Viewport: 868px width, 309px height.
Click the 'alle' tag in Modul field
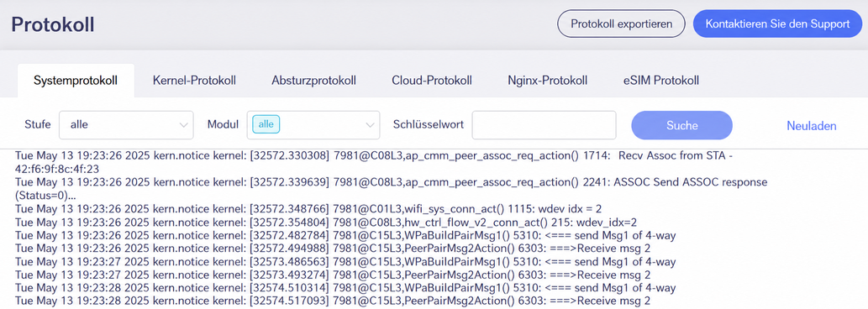(x=266, y=124)
